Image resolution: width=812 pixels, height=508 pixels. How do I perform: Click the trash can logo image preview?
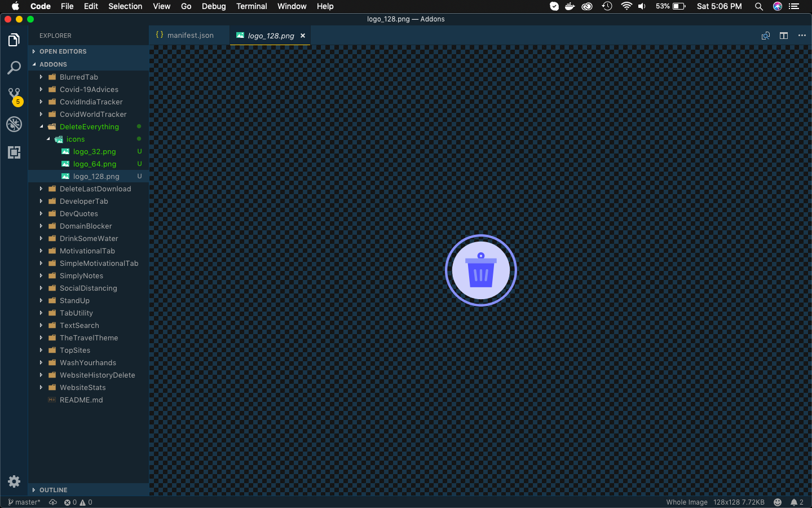coord(481,270)
